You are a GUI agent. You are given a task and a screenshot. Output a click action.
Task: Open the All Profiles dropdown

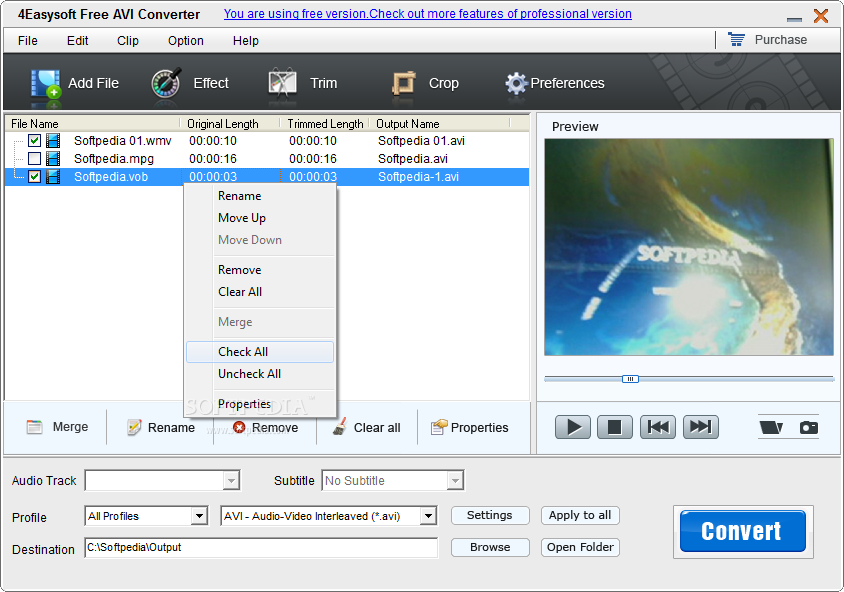pyautogui.click(x=199, y=516)
